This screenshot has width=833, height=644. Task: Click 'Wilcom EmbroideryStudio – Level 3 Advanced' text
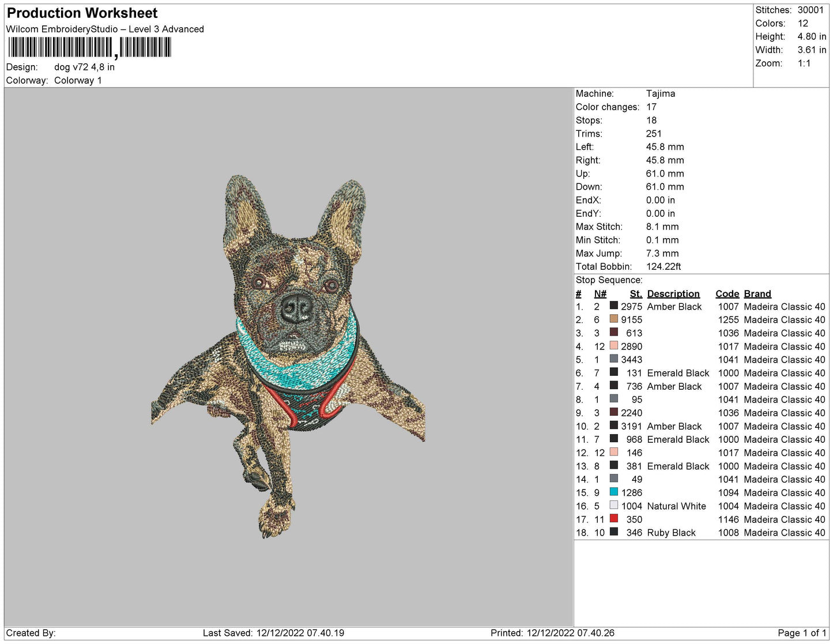click(x=105, y=29)
